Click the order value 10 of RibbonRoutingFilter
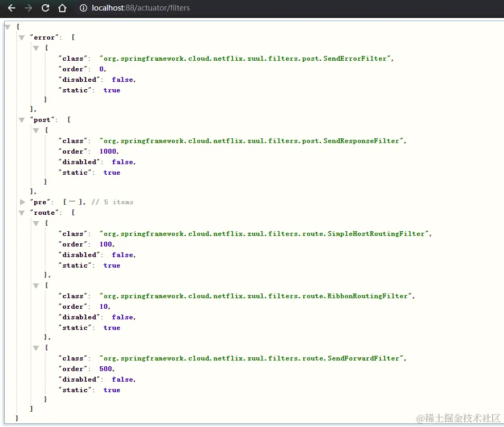Image resolution: width=504 pixels, height=427 pixels. click(104, 307)
